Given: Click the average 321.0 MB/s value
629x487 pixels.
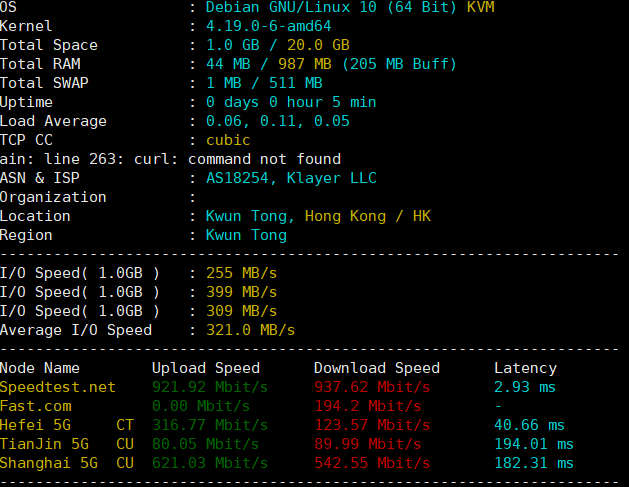Looking at the screenshot, I should click(250, 330).
